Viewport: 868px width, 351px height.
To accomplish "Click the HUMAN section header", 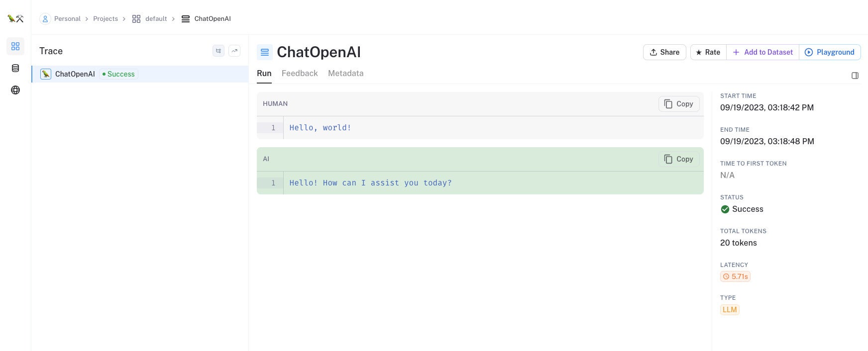I will pyautogui.click(x=275, y=104).
